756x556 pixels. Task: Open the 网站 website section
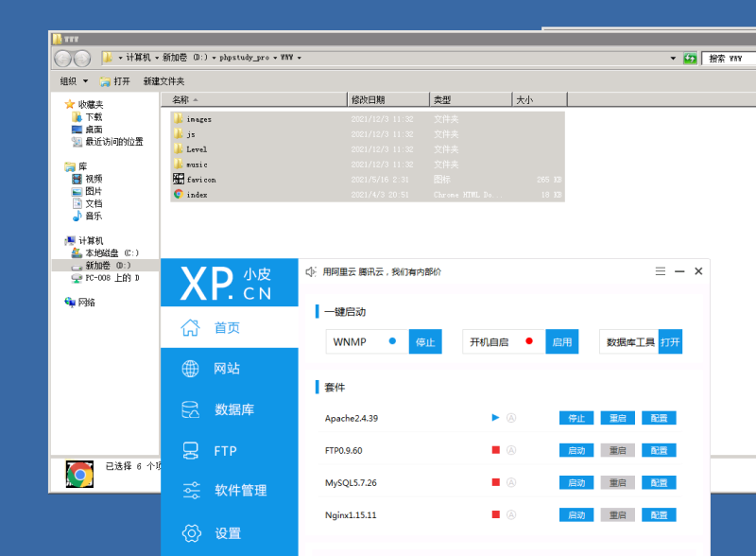tap(230, 369)
